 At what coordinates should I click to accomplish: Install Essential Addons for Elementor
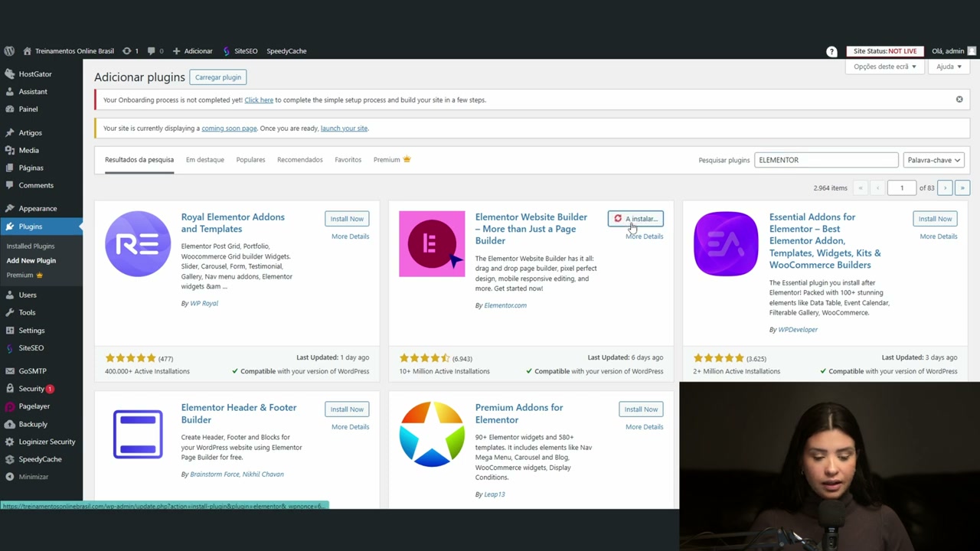point(935,219)
